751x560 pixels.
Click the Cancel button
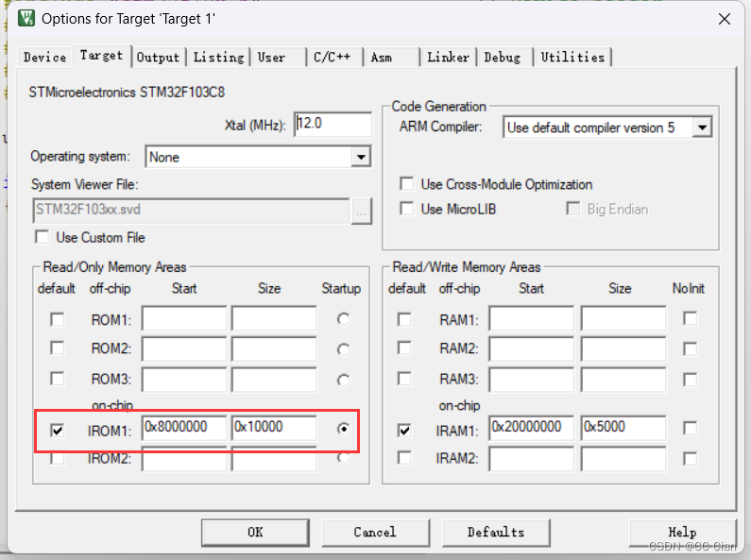(x=376, y=533)
